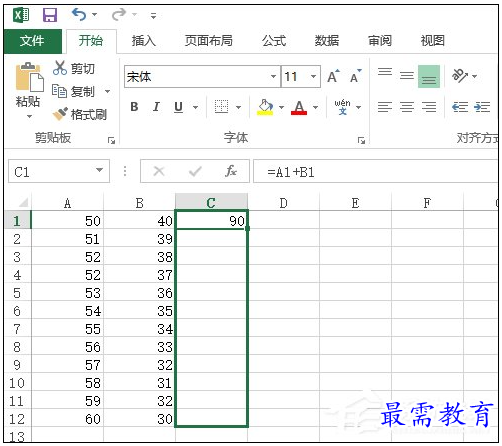Image resolution: width=502 pixels, height=446 pixels.
Task: Click the Undo arrow icon
Action: (80, 15)
